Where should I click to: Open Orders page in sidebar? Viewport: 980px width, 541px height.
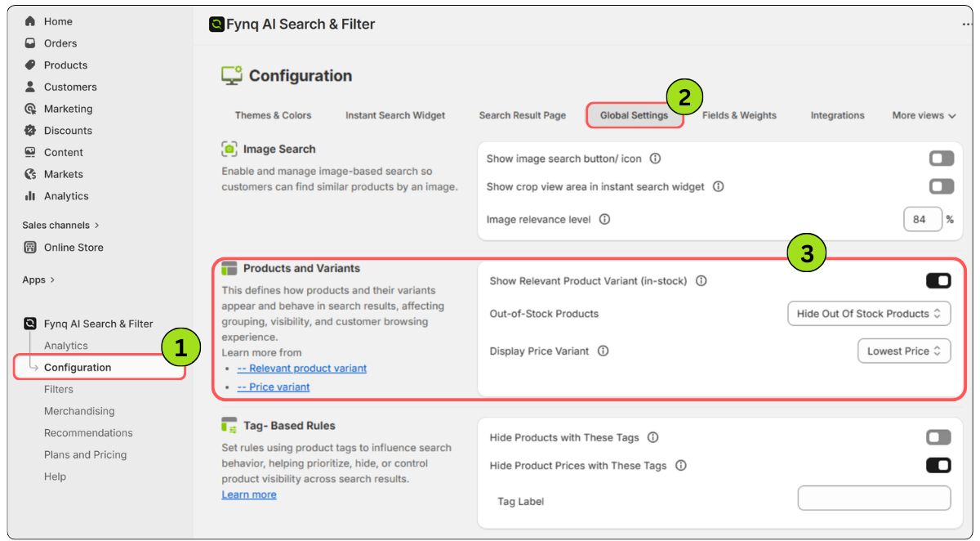[x=60, y=43]
